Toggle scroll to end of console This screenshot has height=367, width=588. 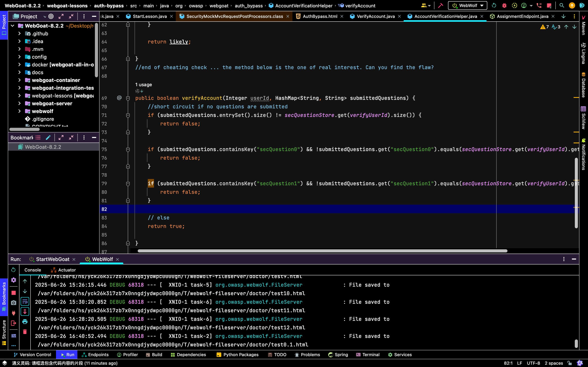pos(25,311)
